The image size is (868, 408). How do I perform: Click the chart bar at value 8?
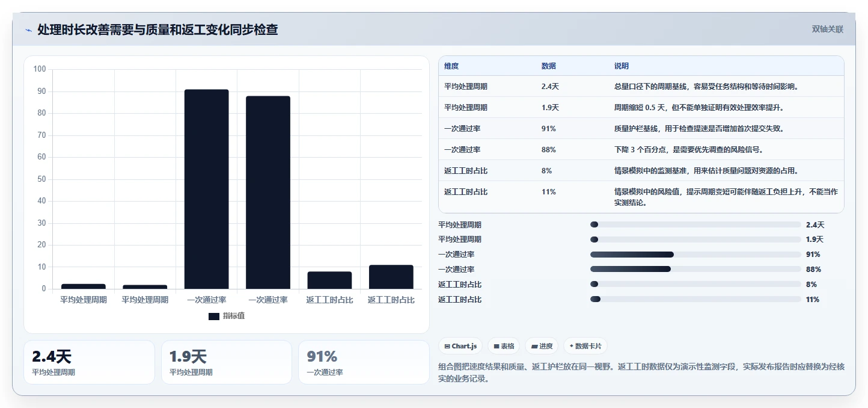tap(329, 280)
